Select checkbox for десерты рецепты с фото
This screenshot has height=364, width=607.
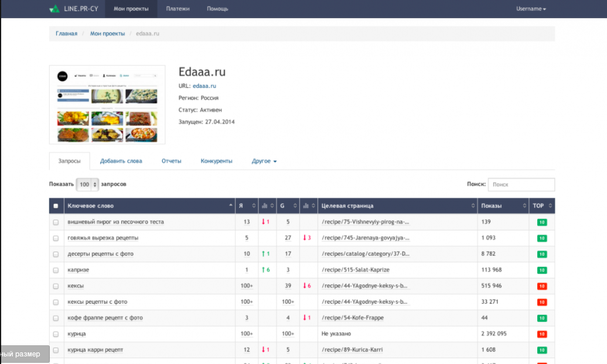click(x=56, y=254)
